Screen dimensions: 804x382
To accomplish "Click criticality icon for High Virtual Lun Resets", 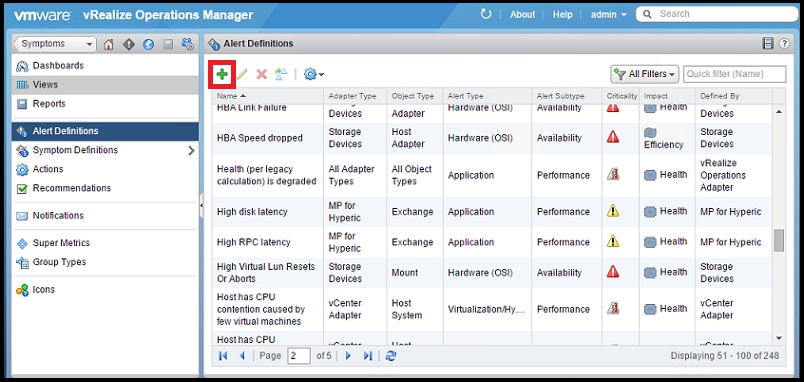I will pyautogui.click(x=613, y=271).
